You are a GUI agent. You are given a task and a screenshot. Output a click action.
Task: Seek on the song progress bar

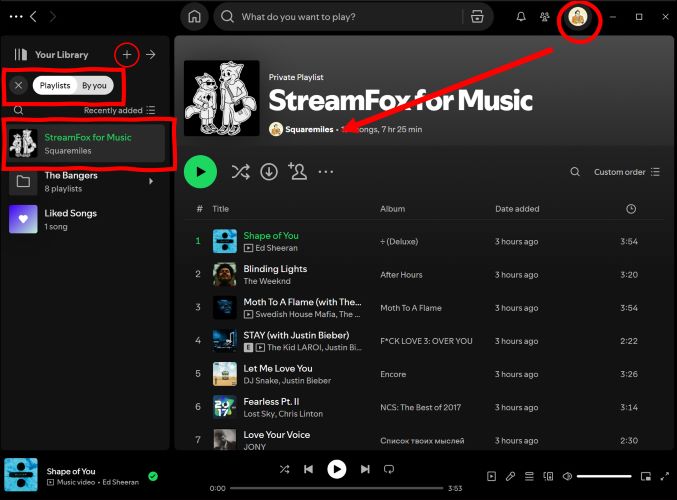coord(337,488)
